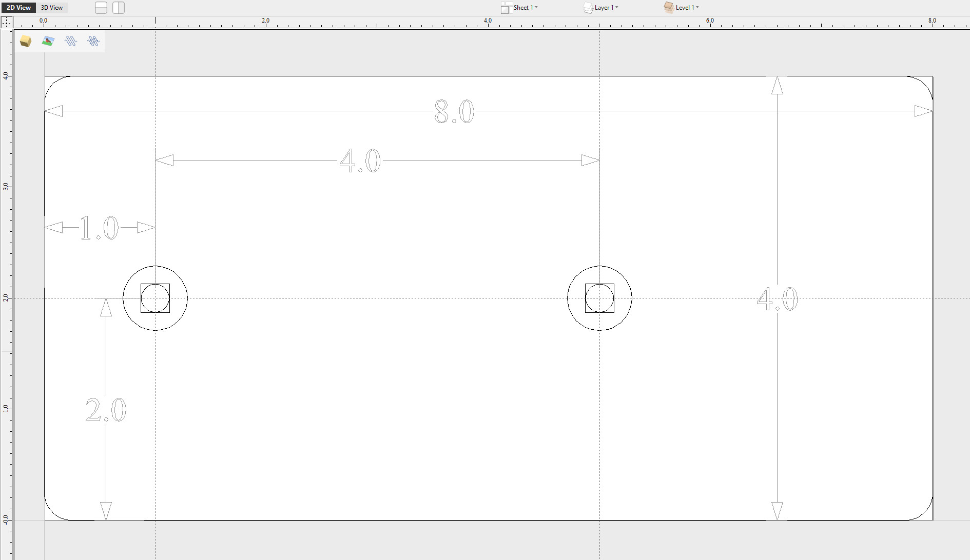Toggle the bitmap image visibility icon
Screen dimensions: 970x560
point(48,41)
